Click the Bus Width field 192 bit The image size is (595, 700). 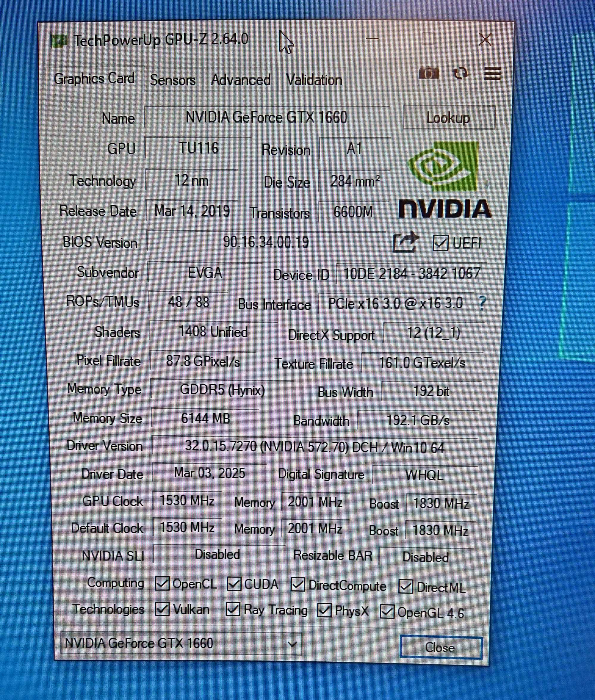[431, 391]
